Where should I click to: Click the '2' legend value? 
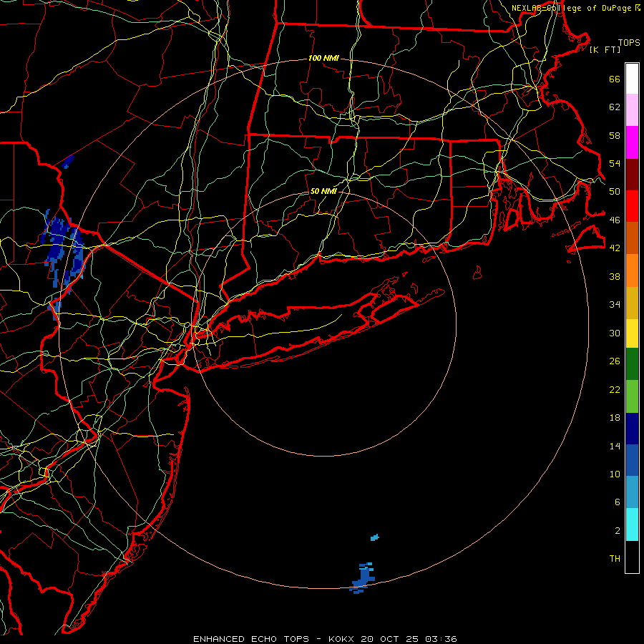point(618,531)
